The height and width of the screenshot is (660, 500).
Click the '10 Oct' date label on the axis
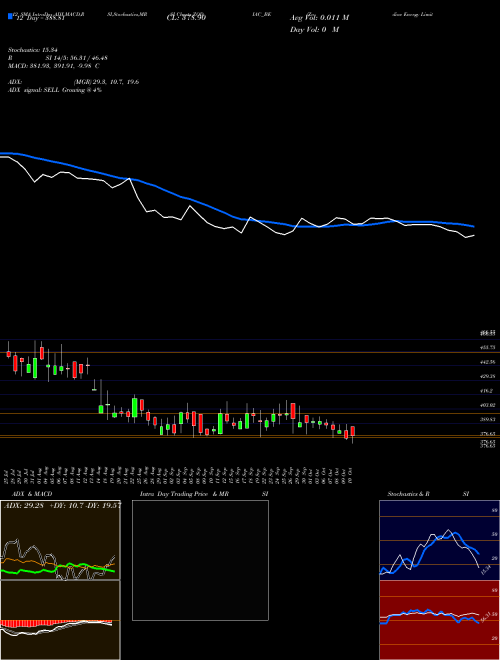350,475
